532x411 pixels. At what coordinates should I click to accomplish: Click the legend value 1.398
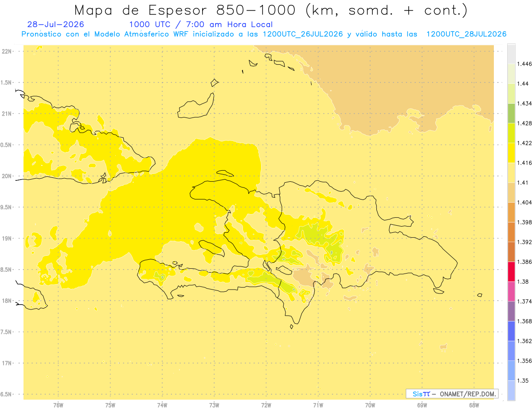(525, 222)
